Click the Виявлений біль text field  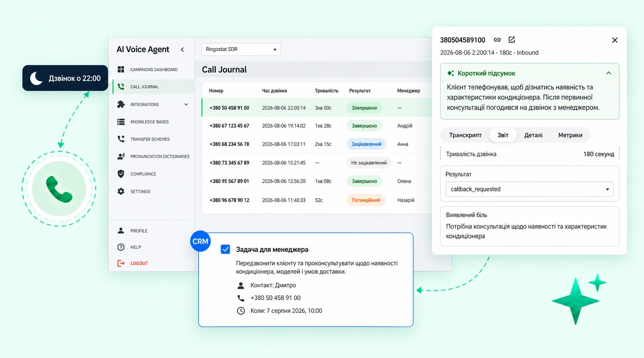[530, 226]
